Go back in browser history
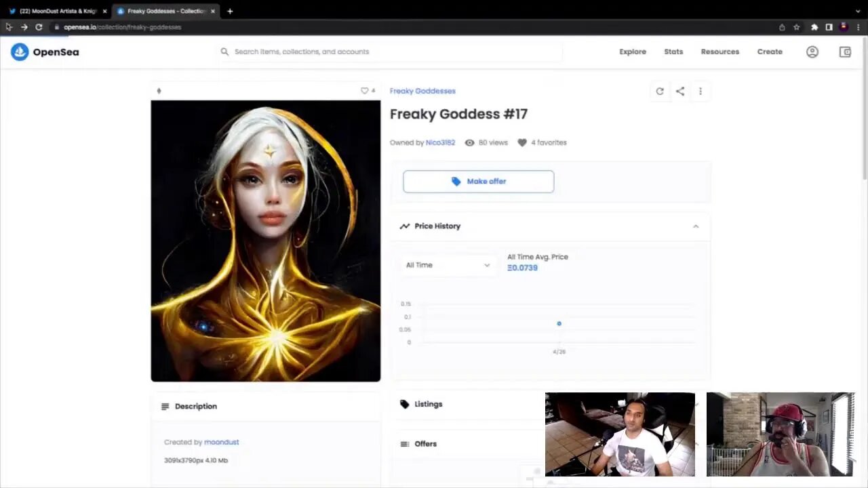This screenshot has width=868, height=488. 9,27
